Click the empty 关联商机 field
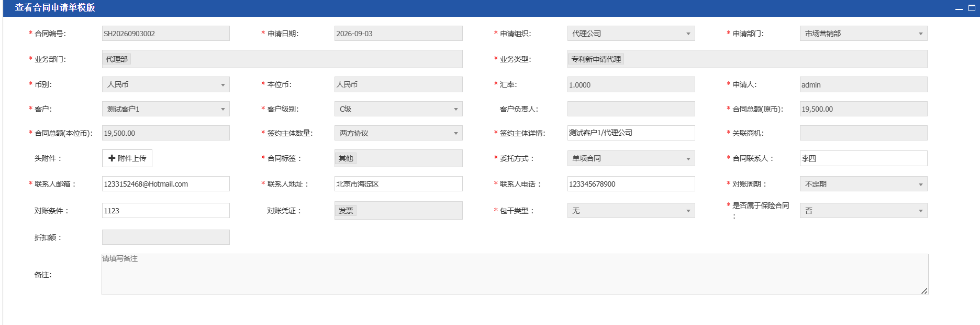 pyautogui.click(x=863, y=133)
